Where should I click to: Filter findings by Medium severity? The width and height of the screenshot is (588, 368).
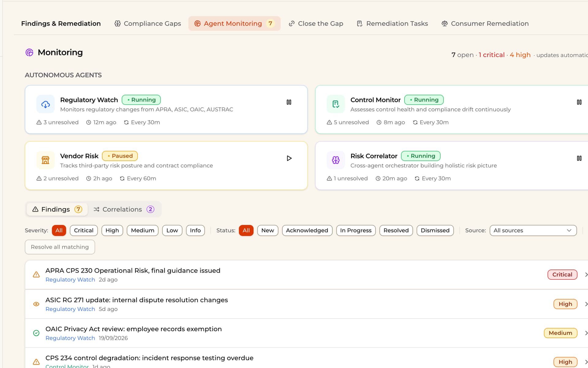pyautogui.click(x=143, y=230)
